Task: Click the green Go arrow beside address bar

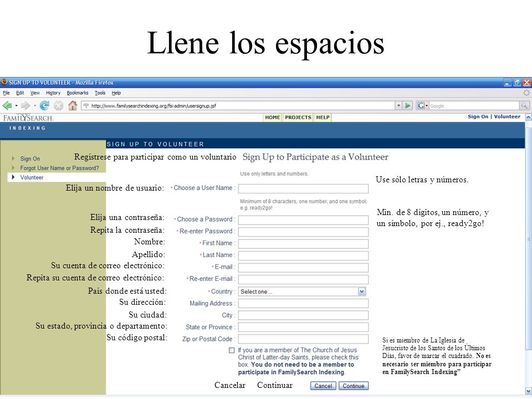Action: tap(407, 105)
